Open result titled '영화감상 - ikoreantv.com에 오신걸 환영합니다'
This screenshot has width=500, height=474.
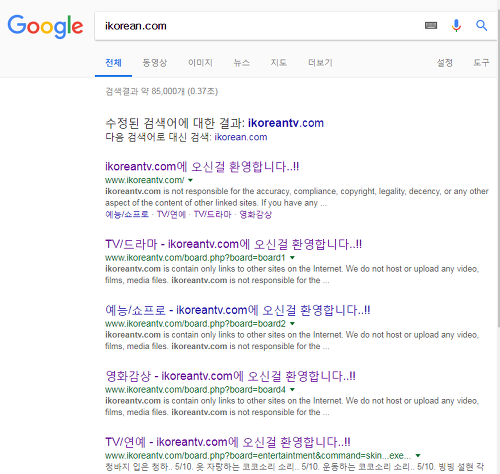tap(230, 376)
